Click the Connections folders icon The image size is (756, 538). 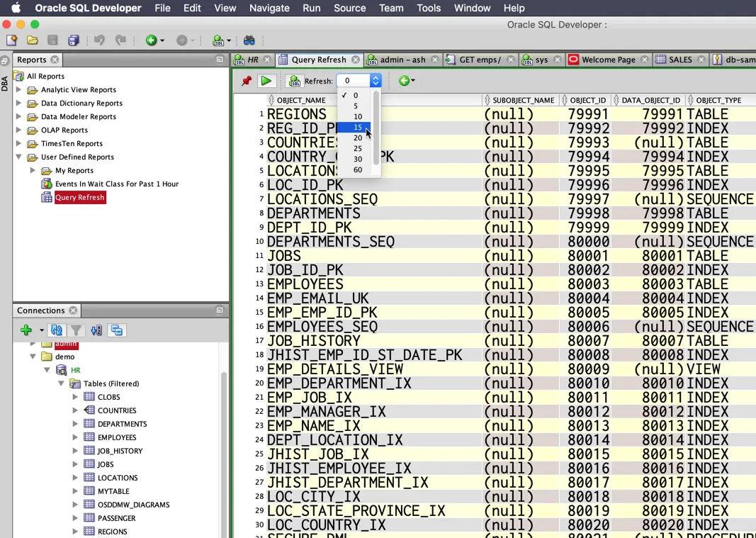117,330
